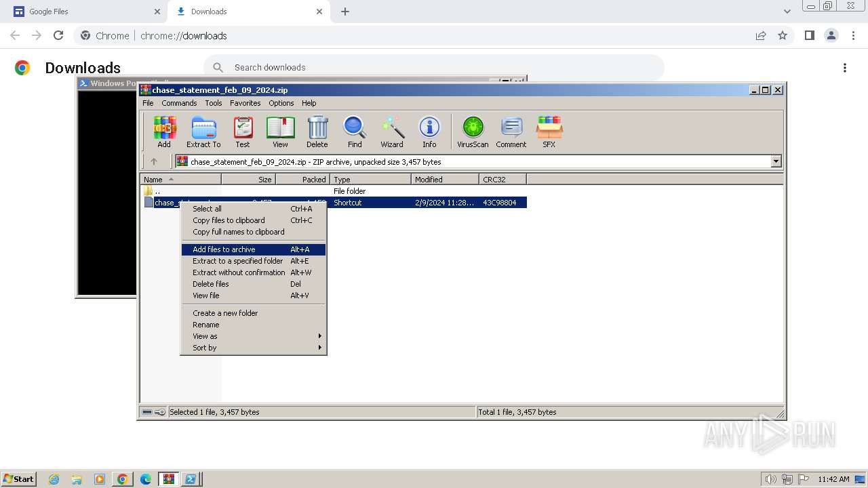Image resolution: width=868 pixels, height=488 pixels.
Task: Click the View toolbar icon
Action: (280, 131)
